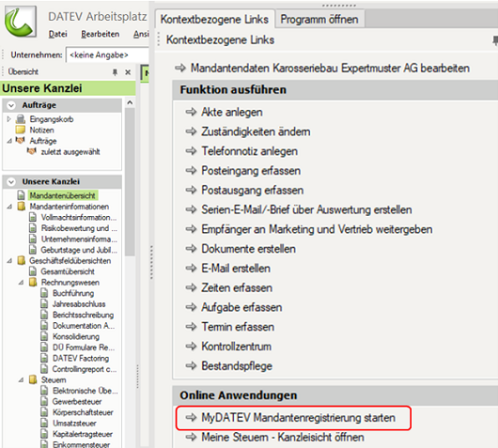498x448 pixels.
Task: Open the Datei menu
Action: (x=58, y=34)
